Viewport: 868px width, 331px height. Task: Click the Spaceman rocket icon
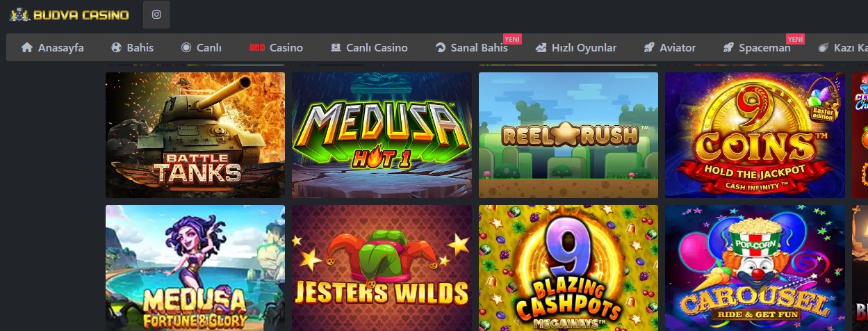(728, 48)
